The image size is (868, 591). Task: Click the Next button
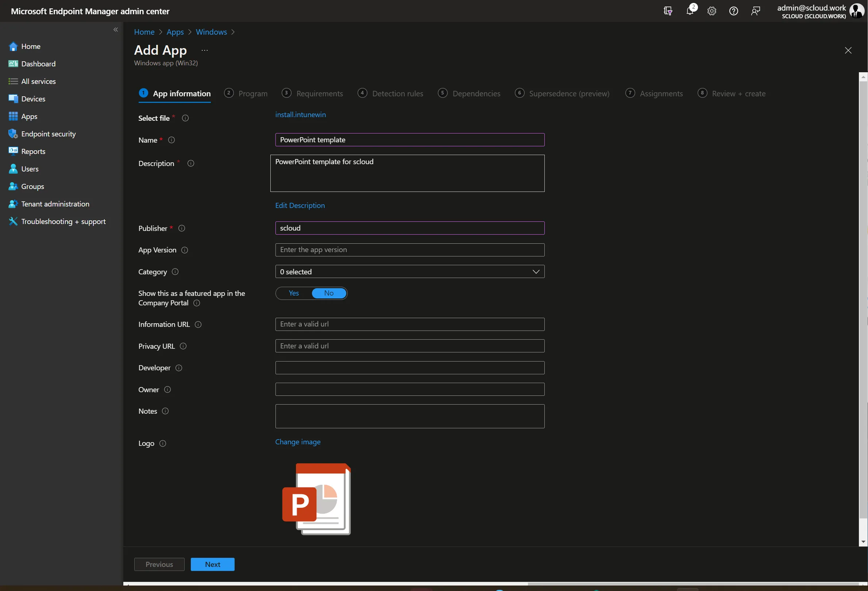pos(212,564)
